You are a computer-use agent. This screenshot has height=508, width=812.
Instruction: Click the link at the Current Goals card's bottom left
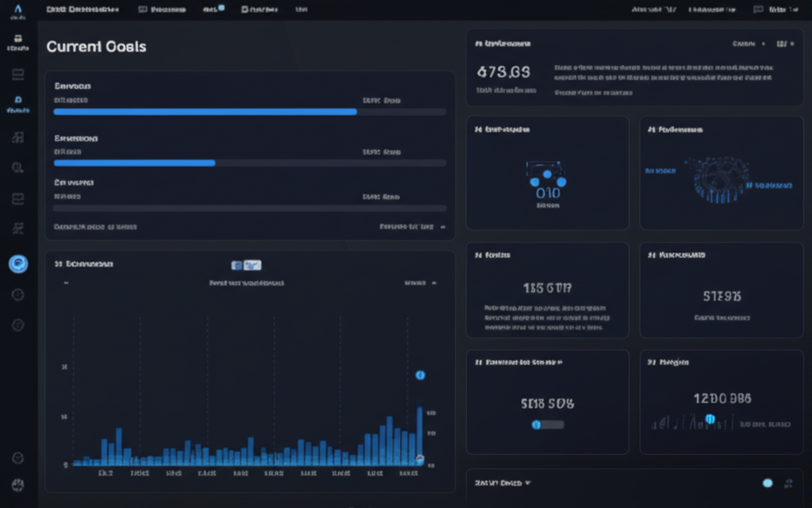coord(95,226)
